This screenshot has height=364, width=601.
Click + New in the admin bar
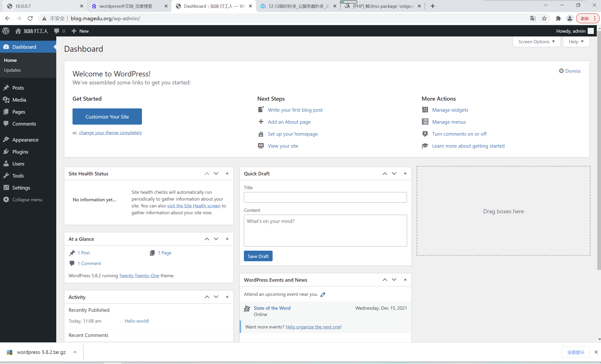pyautogui.click(x=80, y=31)
